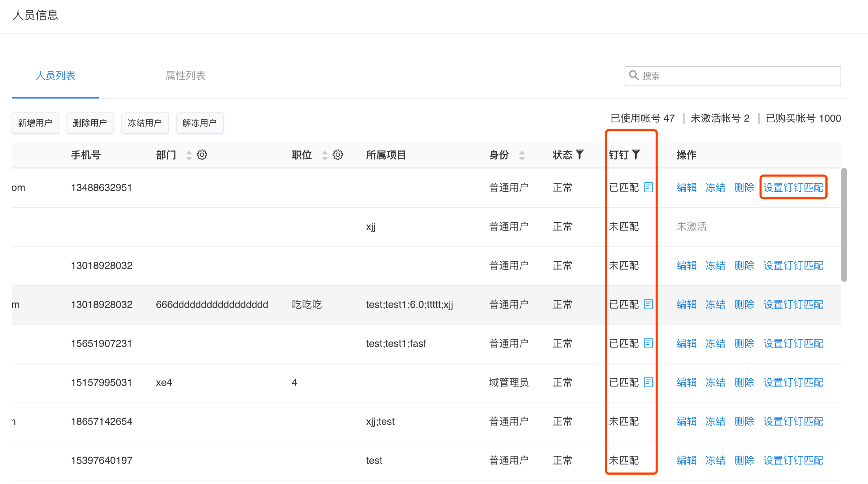868x484 pixels.
Task: Click 已匹配 detail icon in 域管理员 row
Action: 648,382
